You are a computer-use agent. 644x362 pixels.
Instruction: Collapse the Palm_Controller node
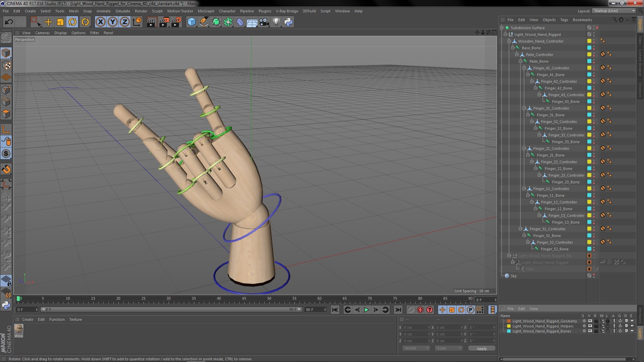click(x=517, y=55)
